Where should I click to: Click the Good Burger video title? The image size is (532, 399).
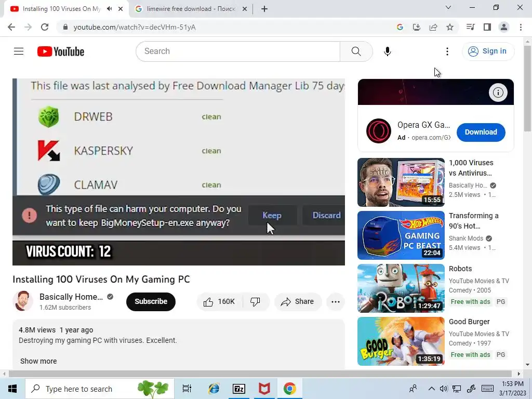pos(469,322)
